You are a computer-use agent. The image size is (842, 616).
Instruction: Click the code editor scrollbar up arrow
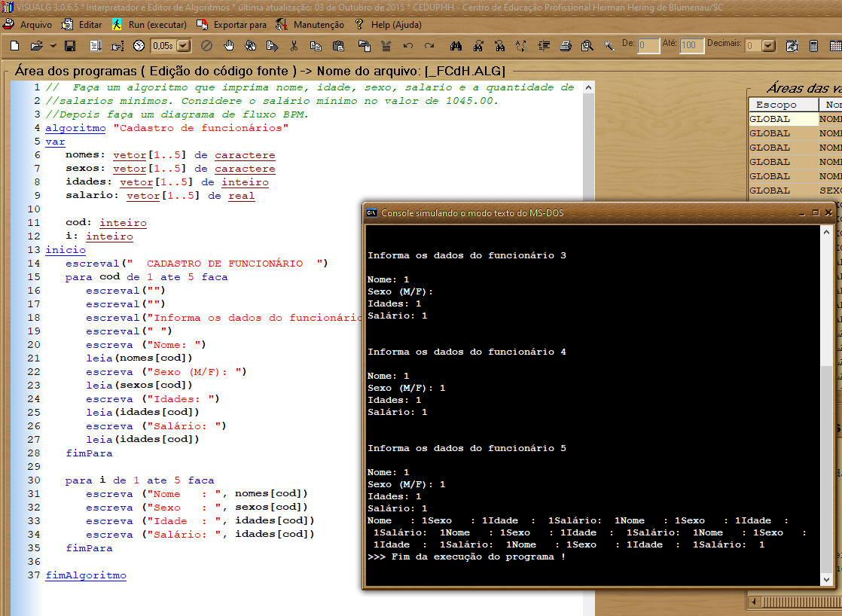point(588,87)
